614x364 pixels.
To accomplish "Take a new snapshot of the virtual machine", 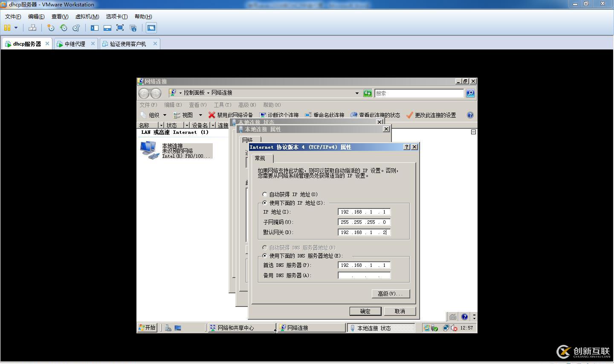I will 50,28.
